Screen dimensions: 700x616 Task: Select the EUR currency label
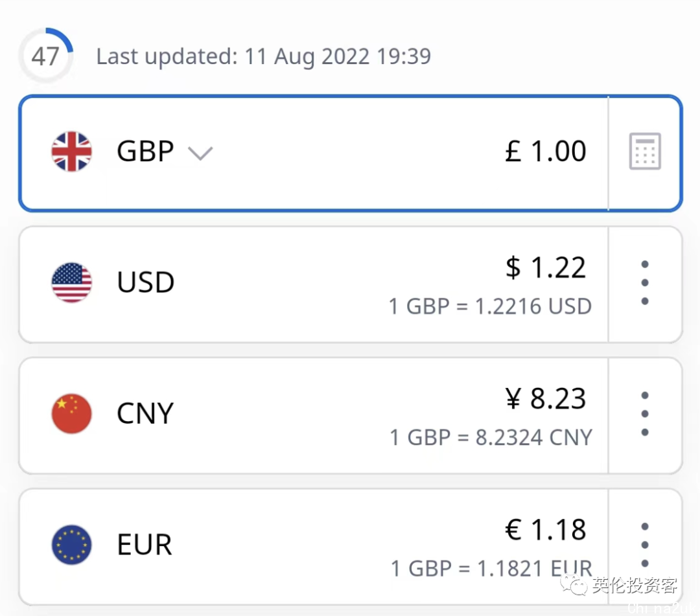(x=144, y=545)
